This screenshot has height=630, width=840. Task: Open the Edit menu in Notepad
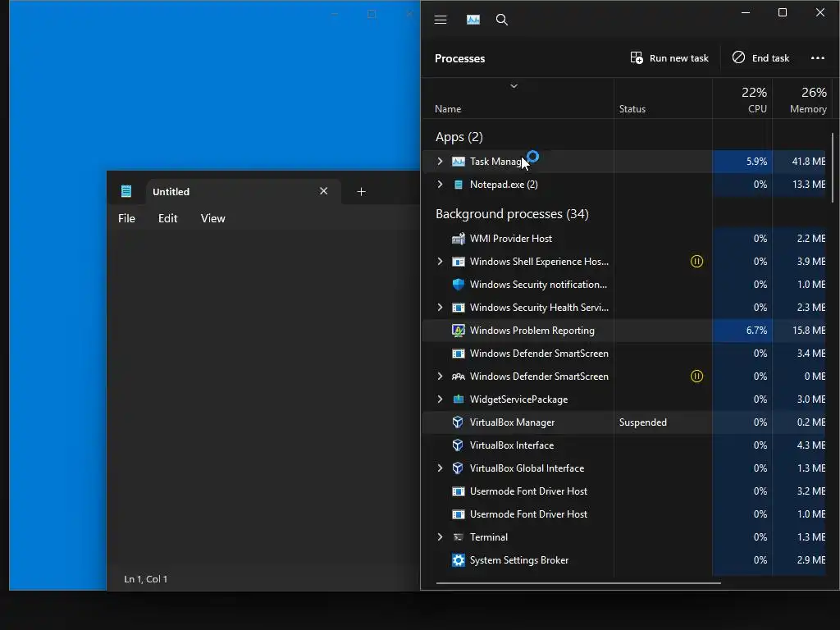[167, 218]
